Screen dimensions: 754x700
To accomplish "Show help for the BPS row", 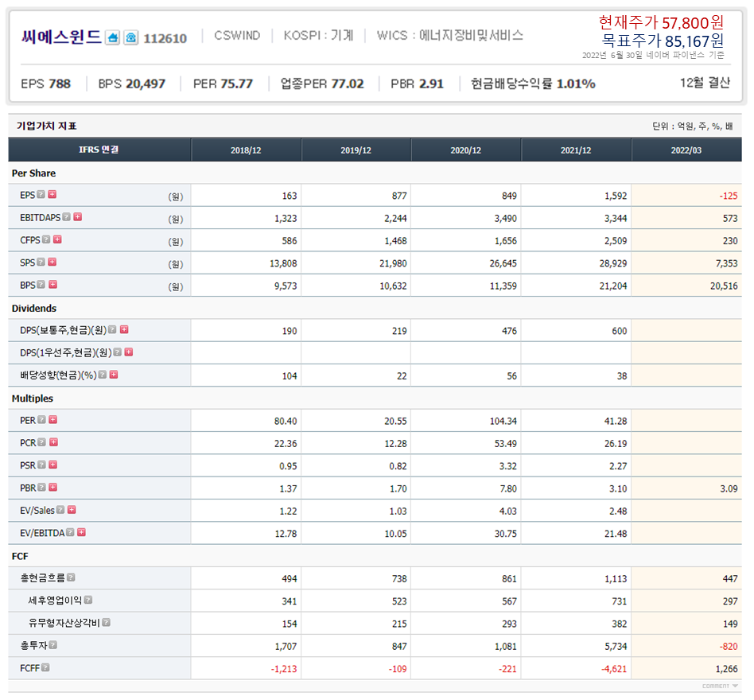I will (x=41, y=284).
